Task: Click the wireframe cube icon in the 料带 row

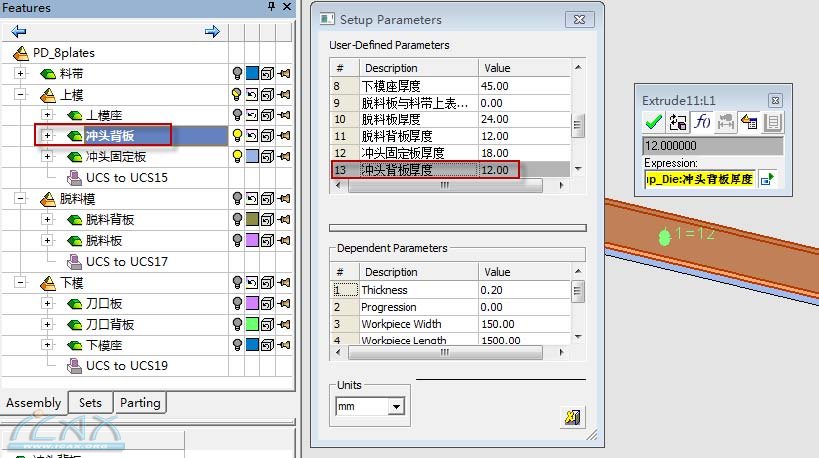Action: coord(267,74)
